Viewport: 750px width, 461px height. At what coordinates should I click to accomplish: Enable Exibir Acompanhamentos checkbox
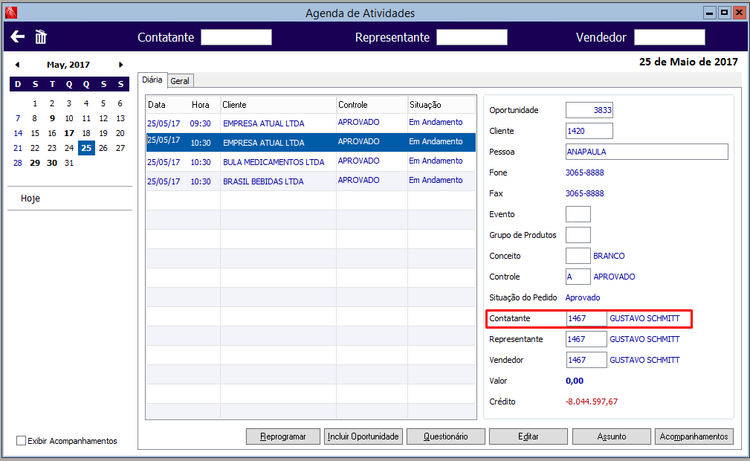click(x=21, y=440)
